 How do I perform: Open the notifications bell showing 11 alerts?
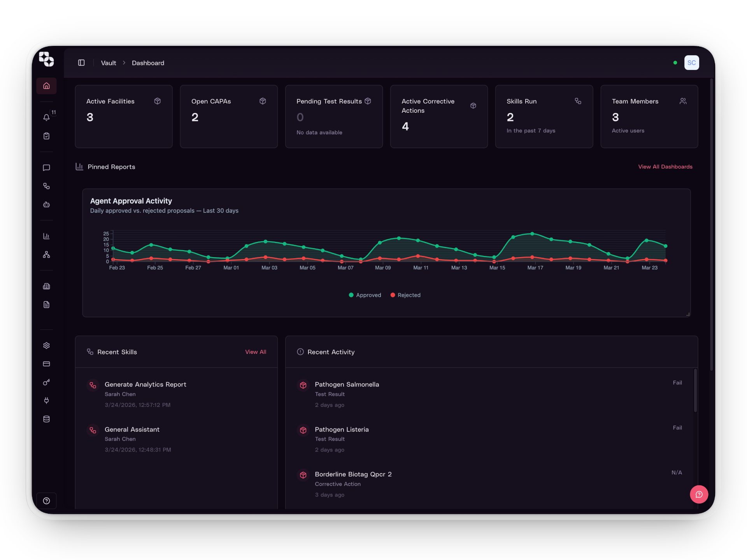click(46, 117)
